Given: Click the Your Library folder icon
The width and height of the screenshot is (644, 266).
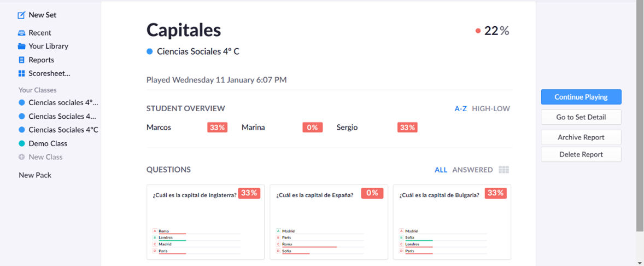Looking at the screenshot, I should 22,46.
